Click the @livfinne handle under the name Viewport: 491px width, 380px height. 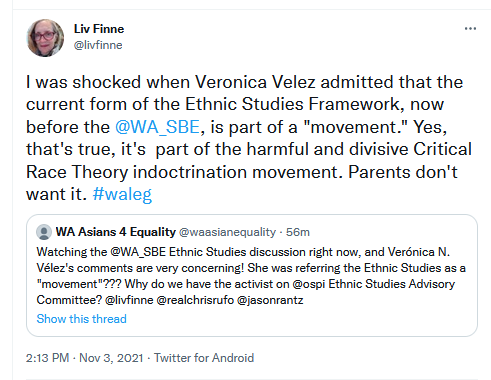coord(98,45)
